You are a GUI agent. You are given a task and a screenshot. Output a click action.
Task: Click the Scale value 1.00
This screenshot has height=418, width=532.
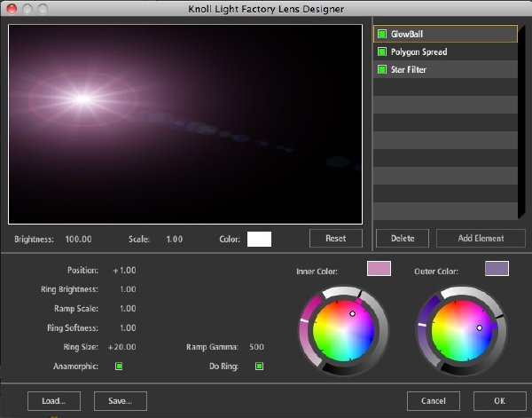pyautogui.click(x=175, y=239)
